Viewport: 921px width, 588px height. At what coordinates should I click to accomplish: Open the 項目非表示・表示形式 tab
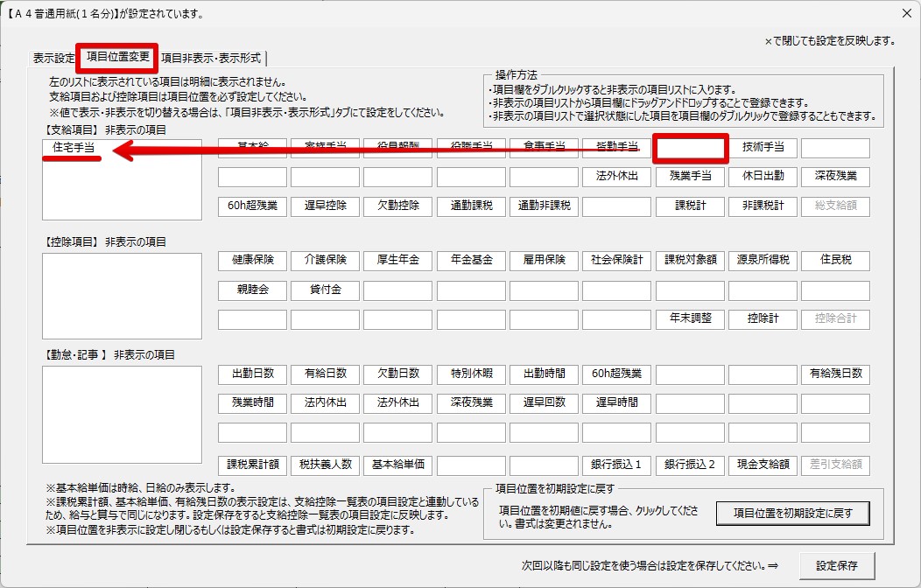(211, 59)
